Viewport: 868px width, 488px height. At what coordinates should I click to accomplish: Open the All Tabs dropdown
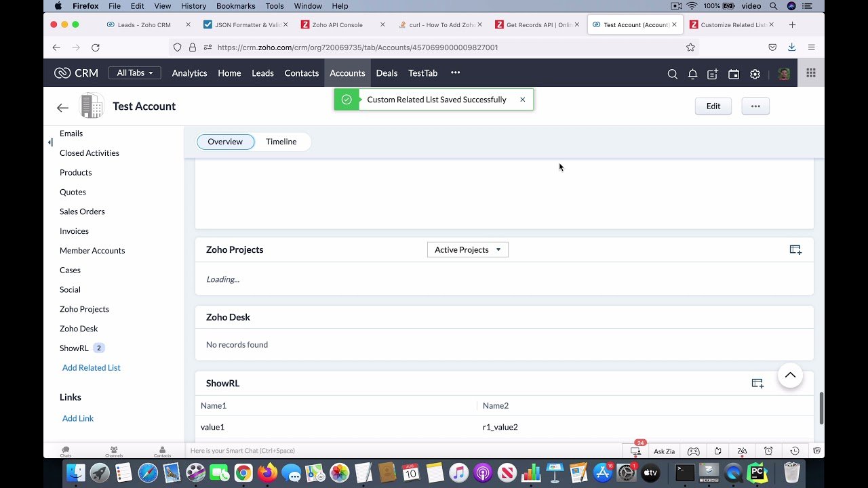tap(134, 73)
